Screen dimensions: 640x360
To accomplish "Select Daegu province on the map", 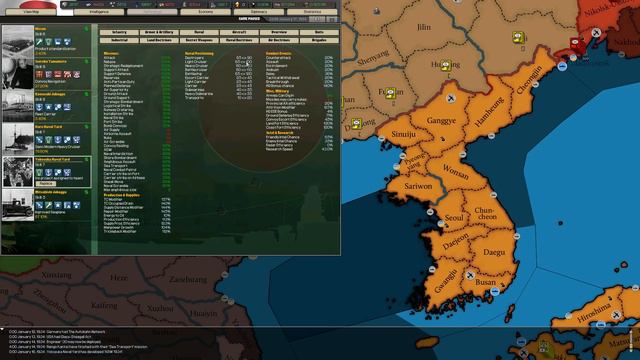I will 494,252.
